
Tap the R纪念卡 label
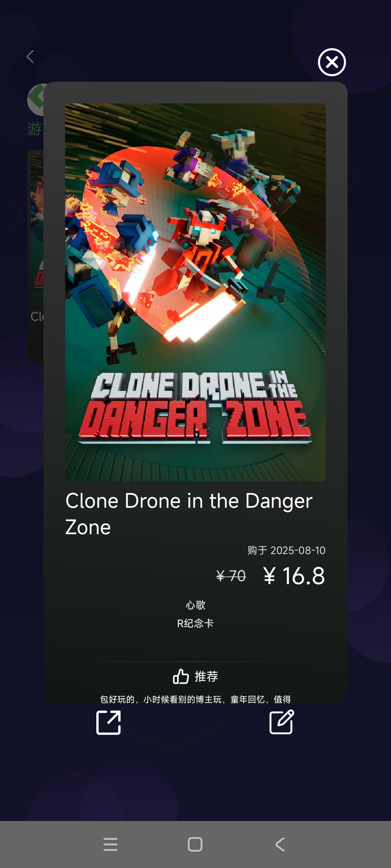tap(195, 623)
